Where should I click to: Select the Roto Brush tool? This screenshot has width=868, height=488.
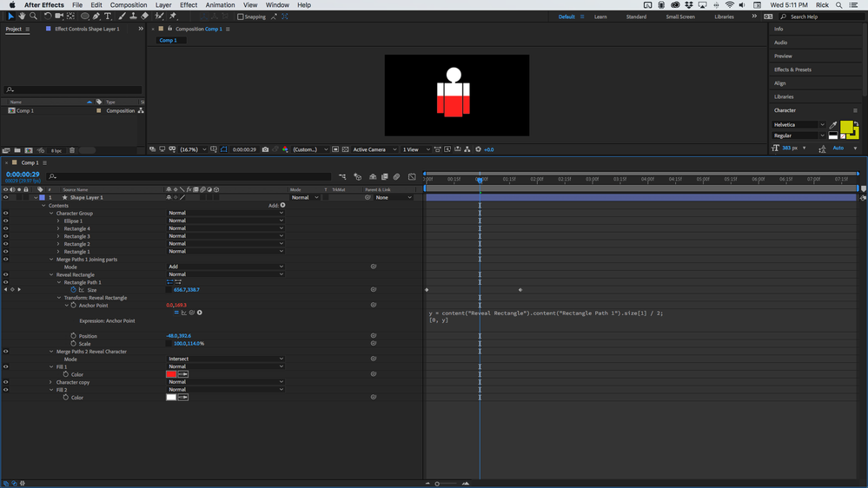point(159,16)
